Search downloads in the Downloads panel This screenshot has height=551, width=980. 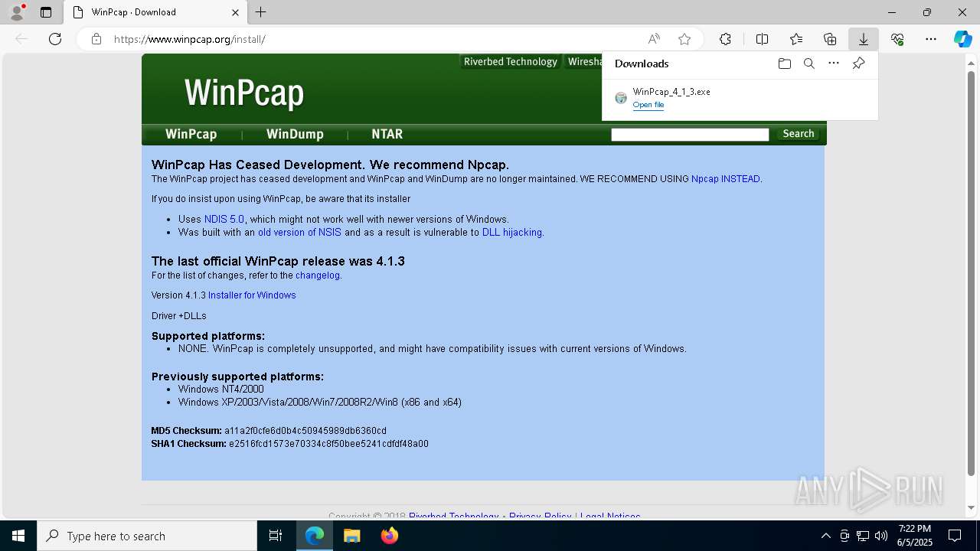click(809, 64)
